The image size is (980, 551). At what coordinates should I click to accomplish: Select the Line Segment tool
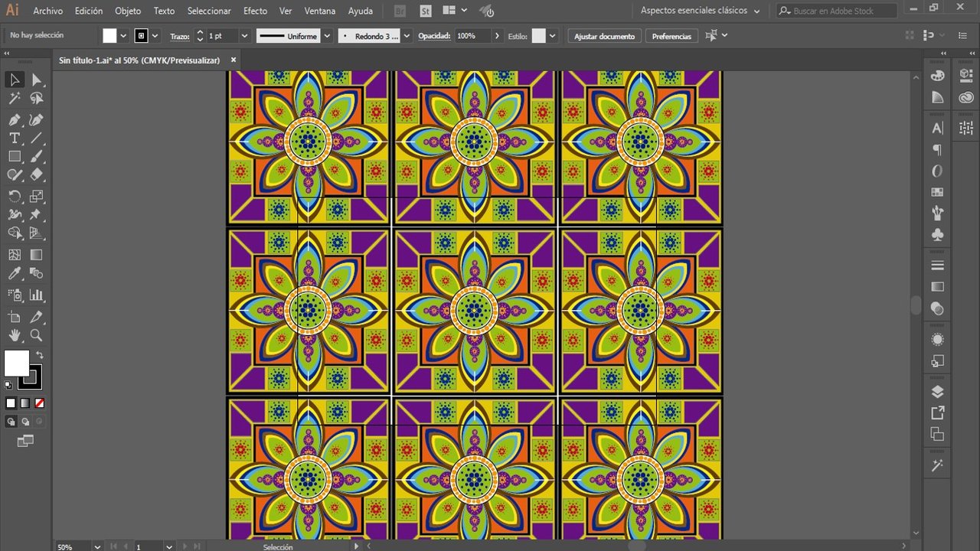(36, 138)
